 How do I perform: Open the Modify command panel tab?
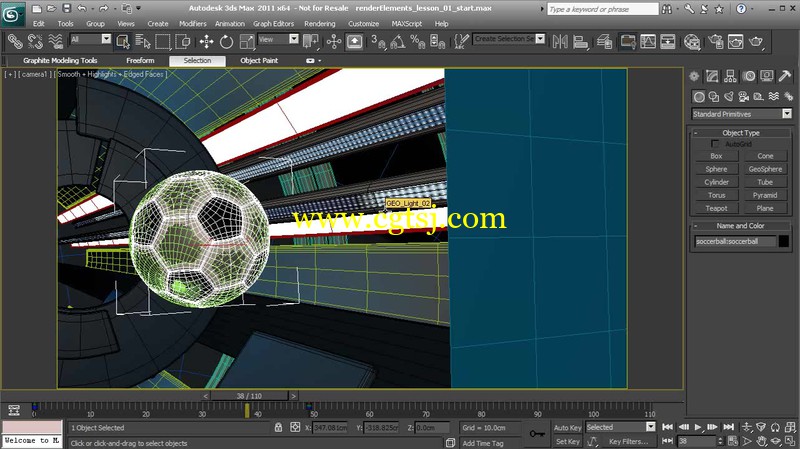point(712,77)
